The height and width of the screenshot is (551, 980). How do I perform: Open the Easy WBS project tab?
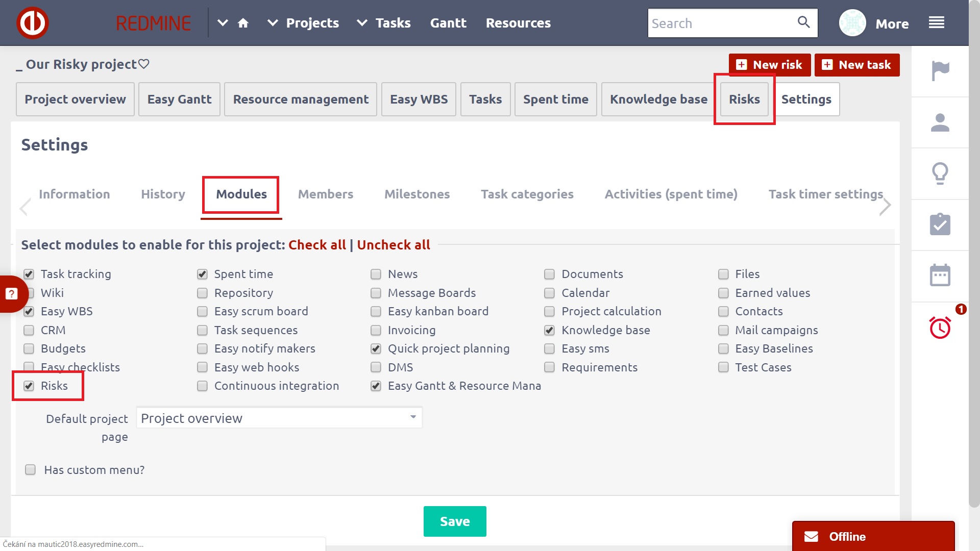click(419, 99)
